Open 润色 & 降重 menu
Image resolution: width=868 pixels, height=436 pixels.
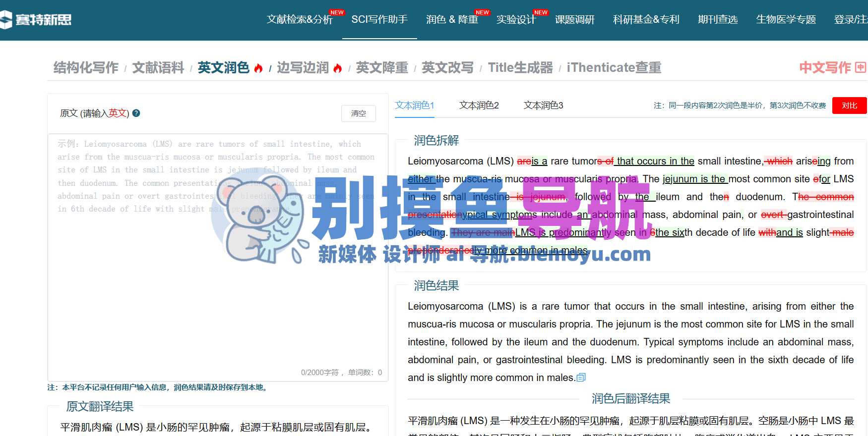[x=452, y=19]
